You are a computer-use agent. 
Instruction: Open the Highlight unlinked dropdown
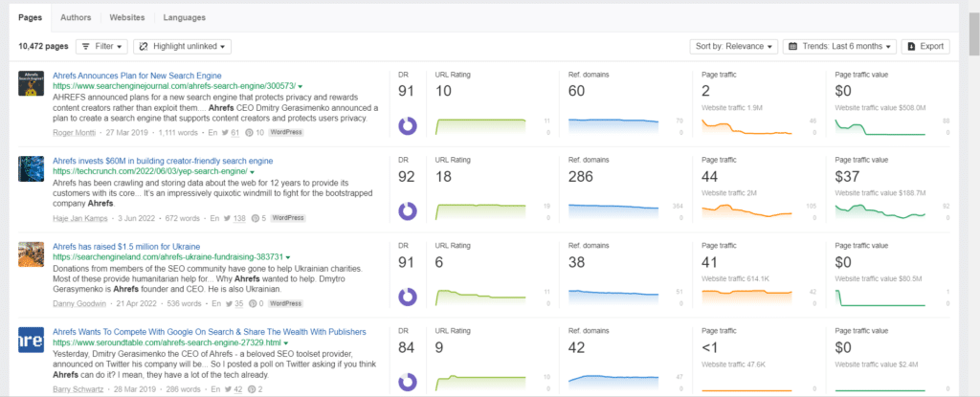click(183, 46)
